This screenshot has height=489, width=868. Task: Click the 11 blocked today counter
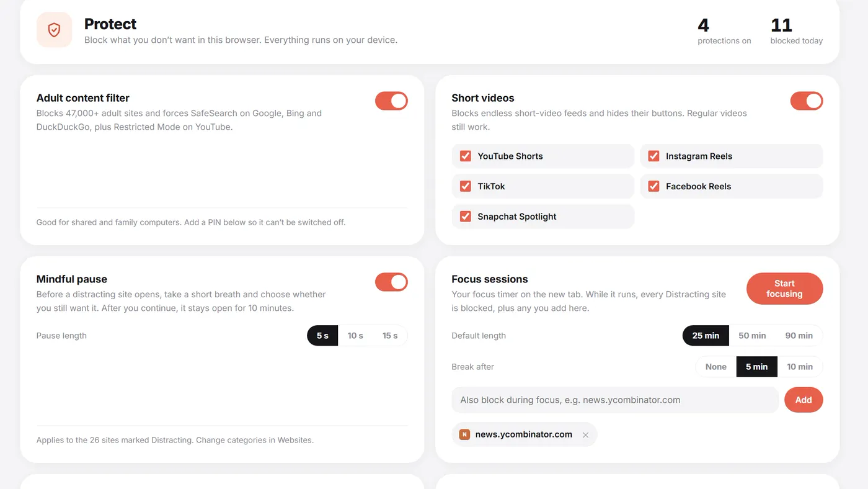tap(797, 31)
